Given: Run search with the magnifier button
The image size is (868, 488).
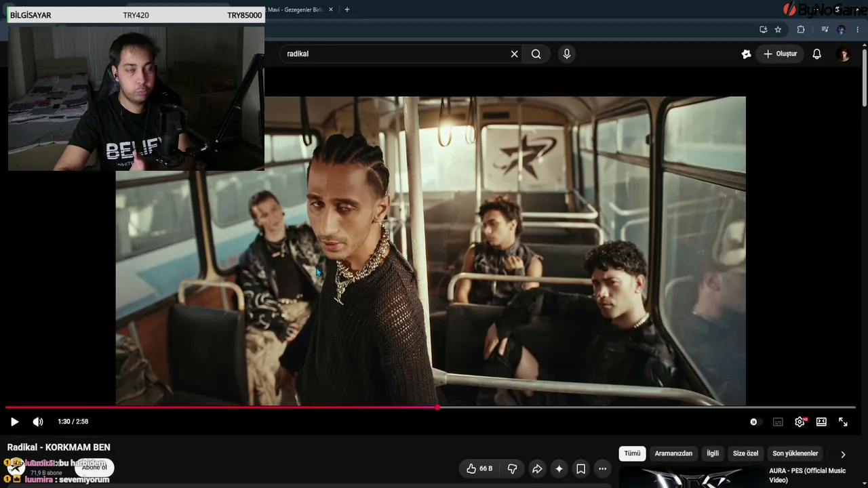Looking at the screenshot, I should pyautogui.click(x=536, y=54).
